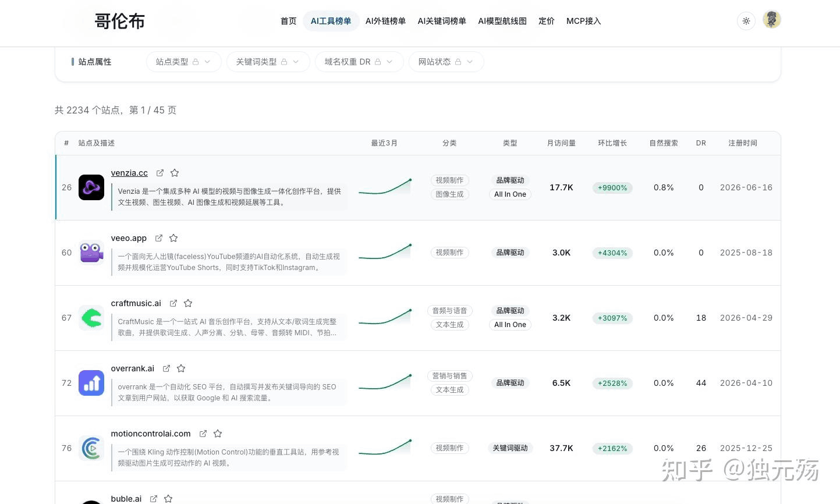Open overrank.ai external link icon
840x504 pixels.
(166, 368)
